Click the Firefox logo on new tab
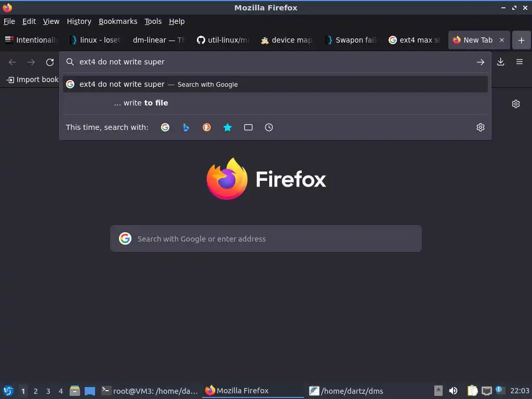This screenshot has height=399, width=532. click(266, 179)
